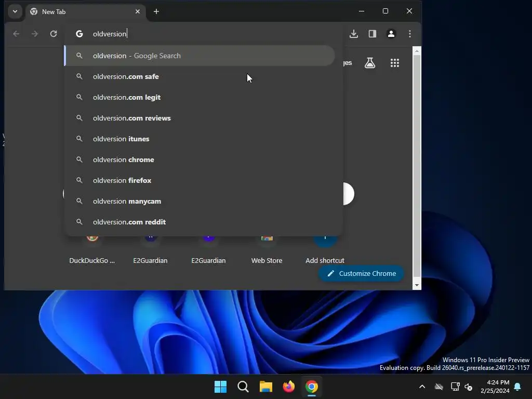Select suggestion 'oldversion.com legit'
The width and height of the screenshot is (532, 399).
[x=199, y=97]
